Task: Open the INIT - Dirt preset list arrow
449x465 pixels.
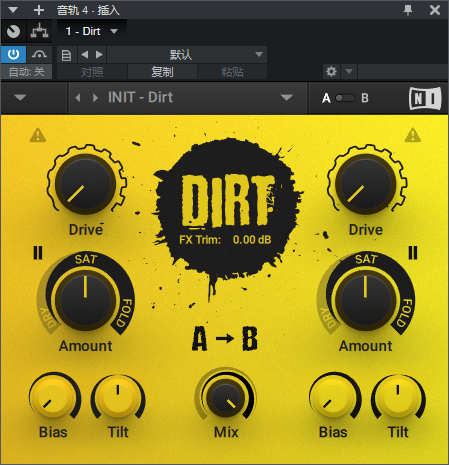Action: (x=286, y=98)
